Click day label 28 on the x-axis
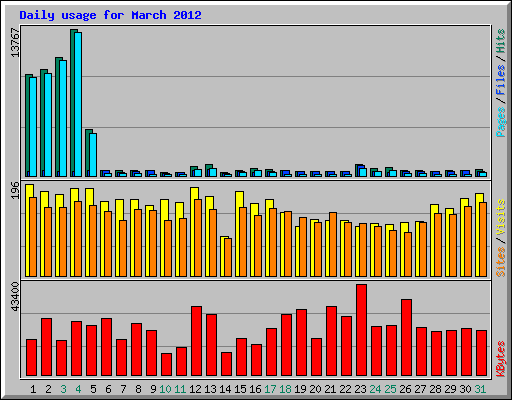 tap(435, 389)
